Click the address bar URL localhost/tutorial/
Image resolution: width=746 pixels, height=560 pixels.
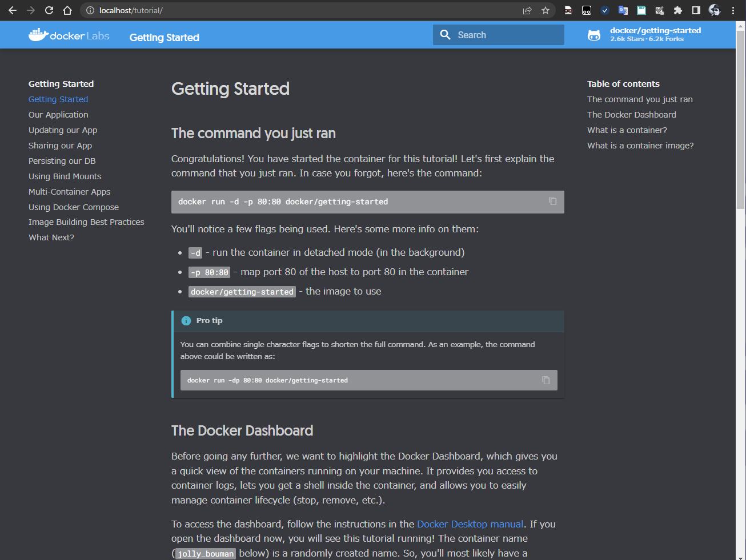coord(131,10)
